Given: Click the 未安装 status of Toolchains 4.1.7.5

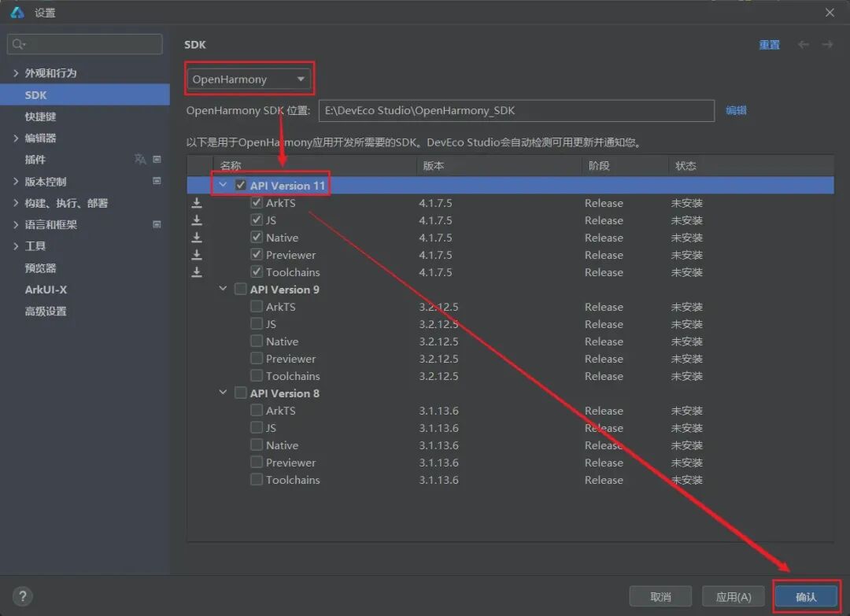Looking at the screenshot, I should point(687,272).
